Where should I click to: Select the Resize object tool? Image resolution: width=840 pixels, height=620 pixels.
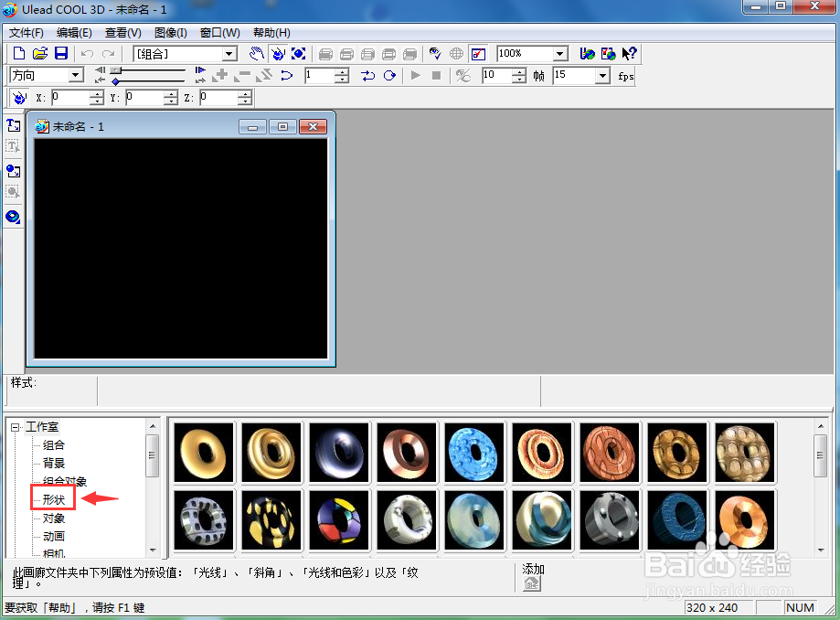[298, 54]
